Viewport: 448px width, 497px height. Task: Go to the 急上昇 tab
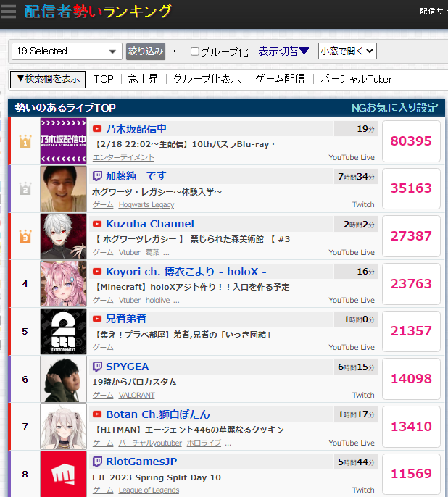click(143, 79)
